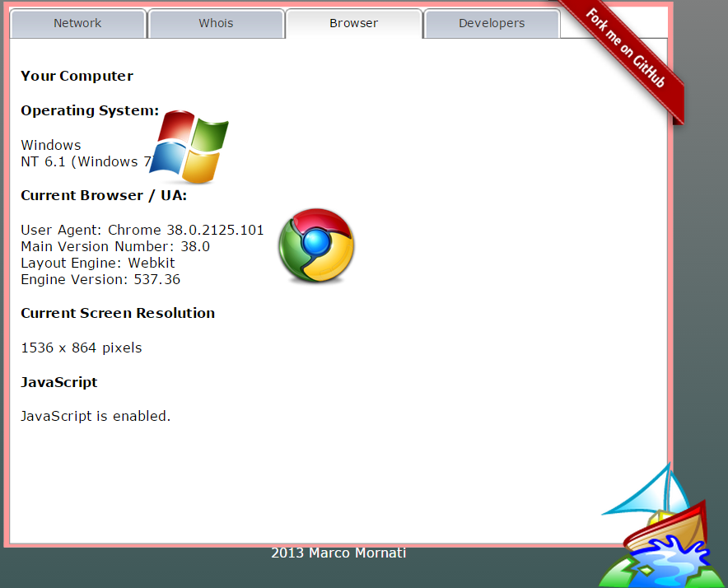
Task: Click 'Main Version Number: 38.0' line
Action: (115, 246)
